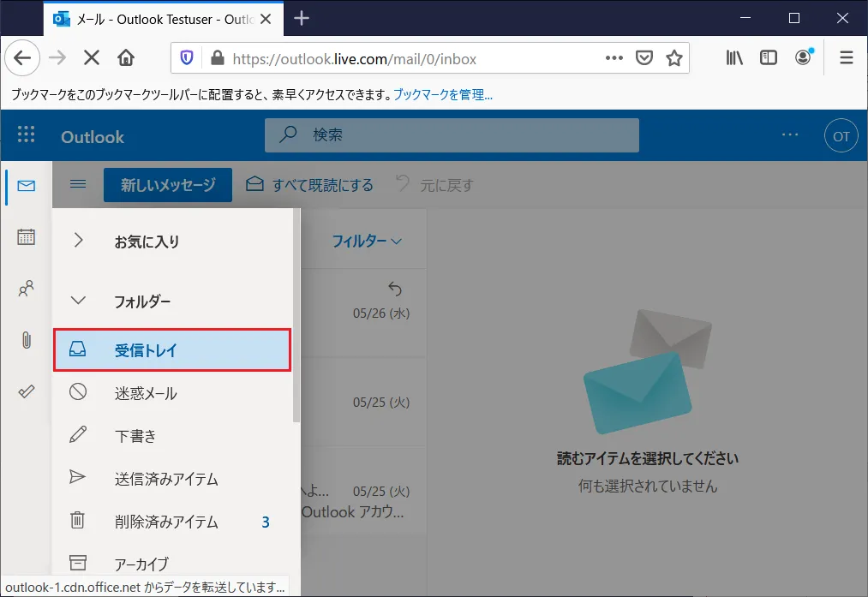Open the OT account avatar
Image resolution: width=868 pixels, height=597 pixels.
click(841, 135)
